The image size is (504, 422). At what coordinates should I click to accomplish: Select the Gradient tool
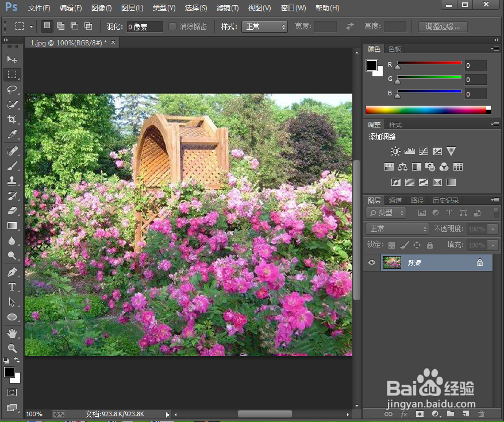tap(12, 226)
